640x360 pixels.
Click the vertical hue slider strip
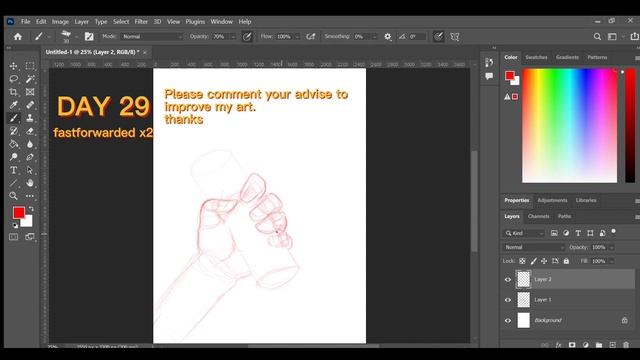coord(630,126)
